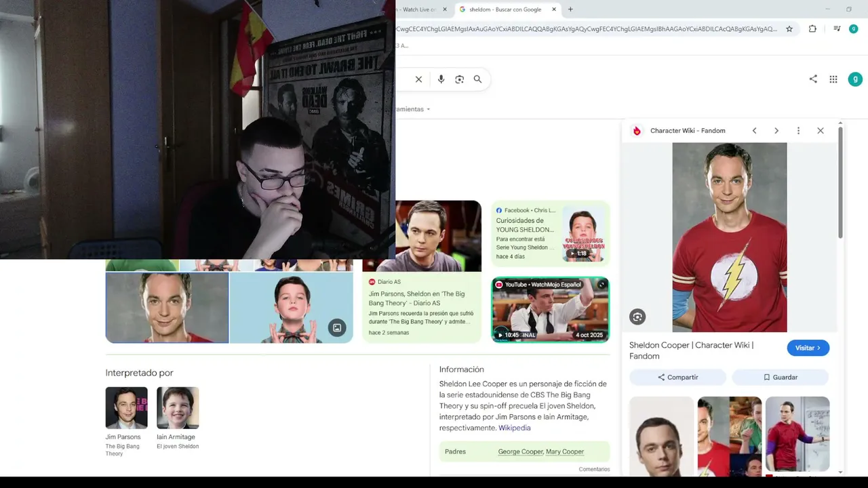The image size is (868, 488).
Task: Open the Sheldon whiteboard related image
Action: click(797, 434)
